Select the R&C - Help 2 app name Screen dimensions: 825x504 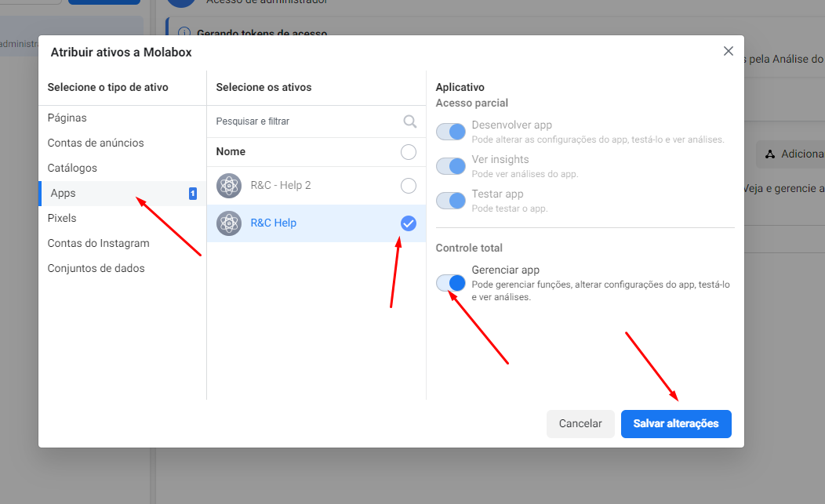tap(281, 185)
